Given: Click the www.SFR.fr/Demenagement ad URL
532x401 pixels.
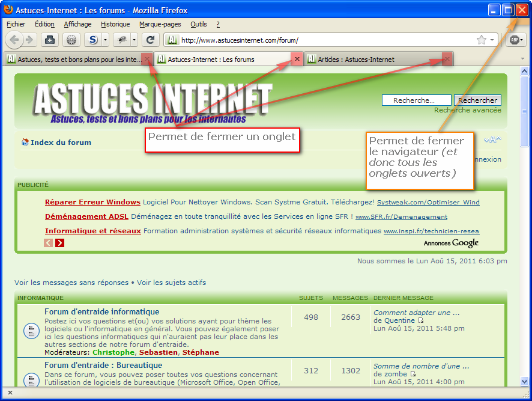Looking at the screenshot, I should point(401,217).
